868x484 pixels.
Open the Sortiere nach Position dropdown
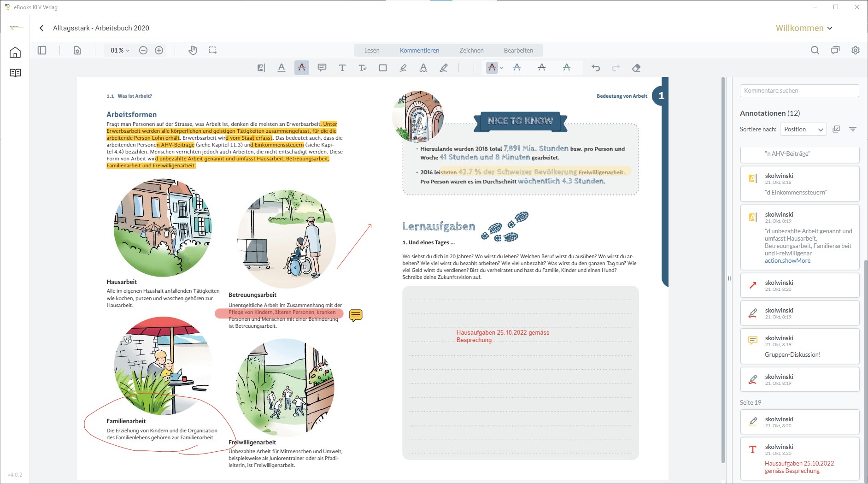click(803, 130)
